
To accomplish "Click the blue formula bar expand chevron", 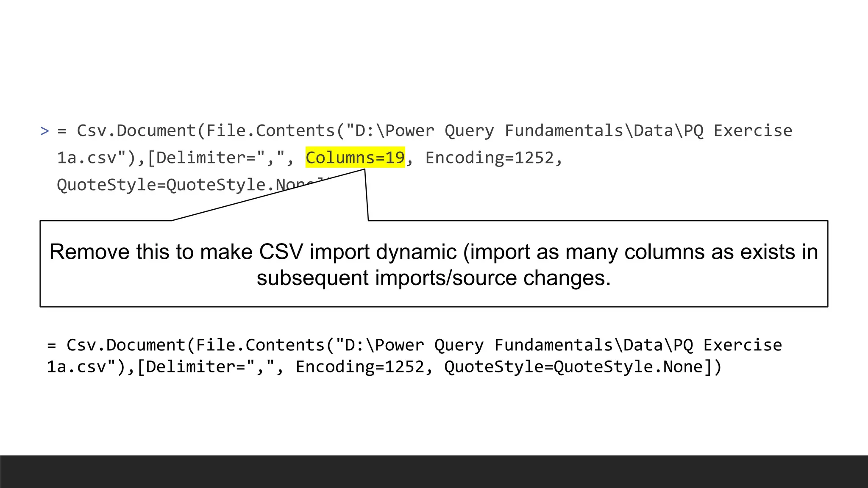I will click(x=45, y=131).
